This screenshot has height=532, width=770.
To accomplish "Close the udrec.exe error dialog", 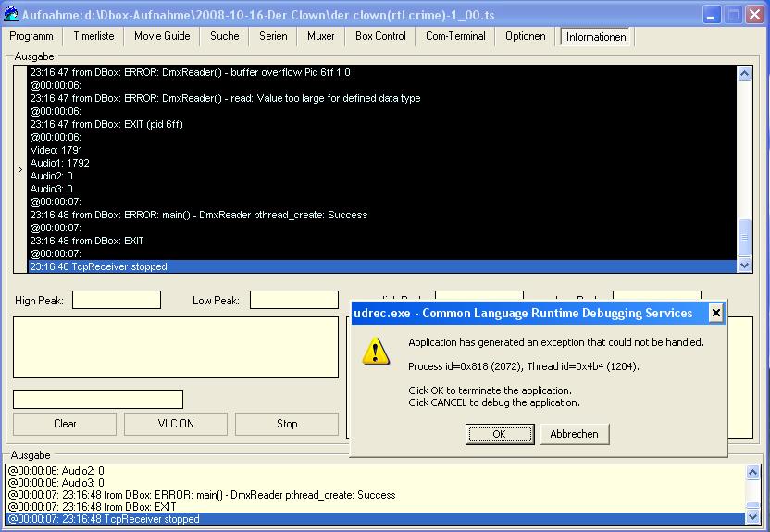I will pos(715,314).
